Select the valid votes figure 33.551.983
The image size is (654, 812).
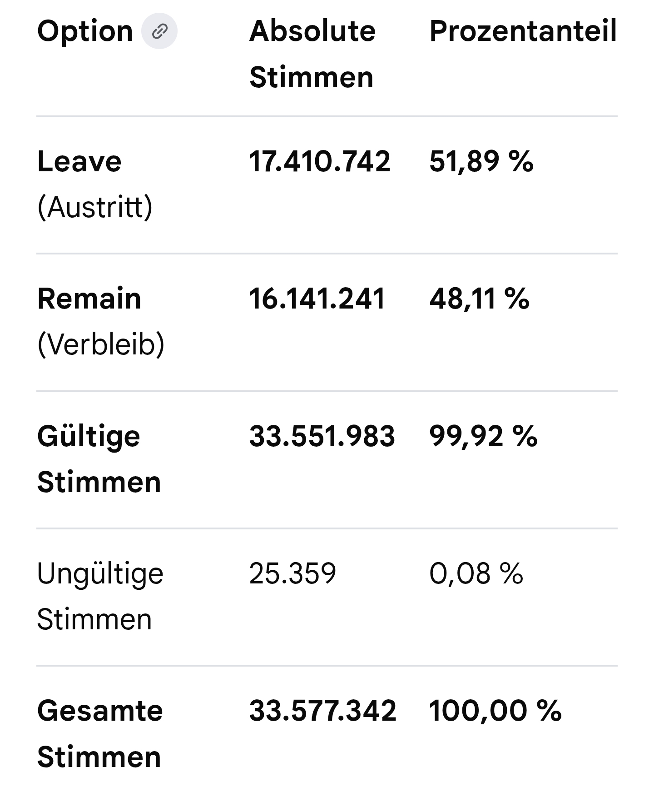[x=322, y=436]
